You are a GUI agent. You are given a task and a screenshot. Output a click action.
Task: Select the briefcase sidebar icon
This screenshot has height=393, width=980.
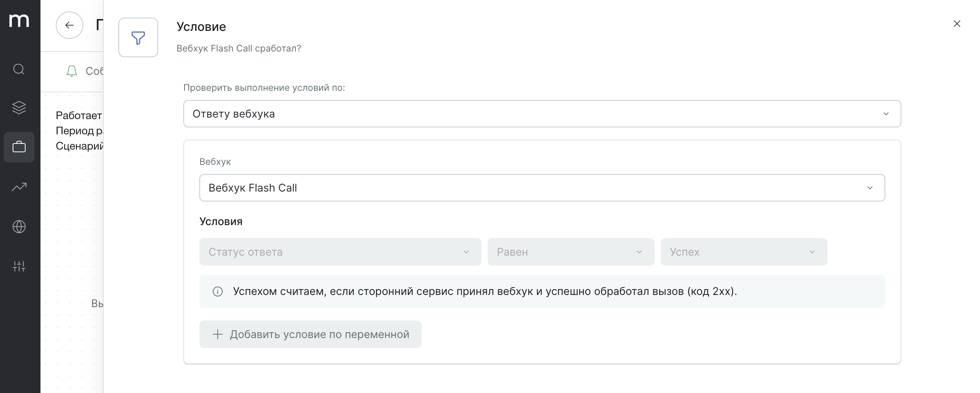click(x=19, y=147)
